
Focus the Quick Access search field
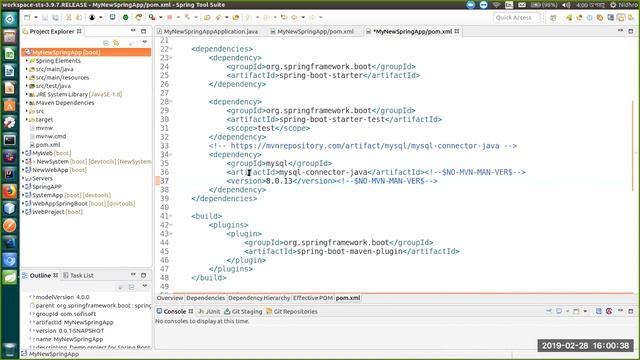(516, 18)
